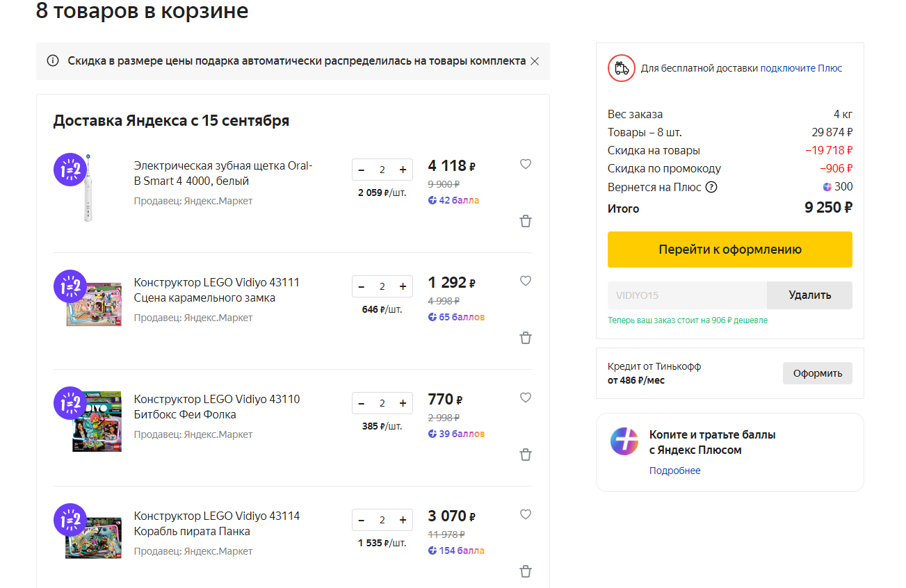Add Oral-B toothbrush to favorites with heart icon

(x=526, y=164)
